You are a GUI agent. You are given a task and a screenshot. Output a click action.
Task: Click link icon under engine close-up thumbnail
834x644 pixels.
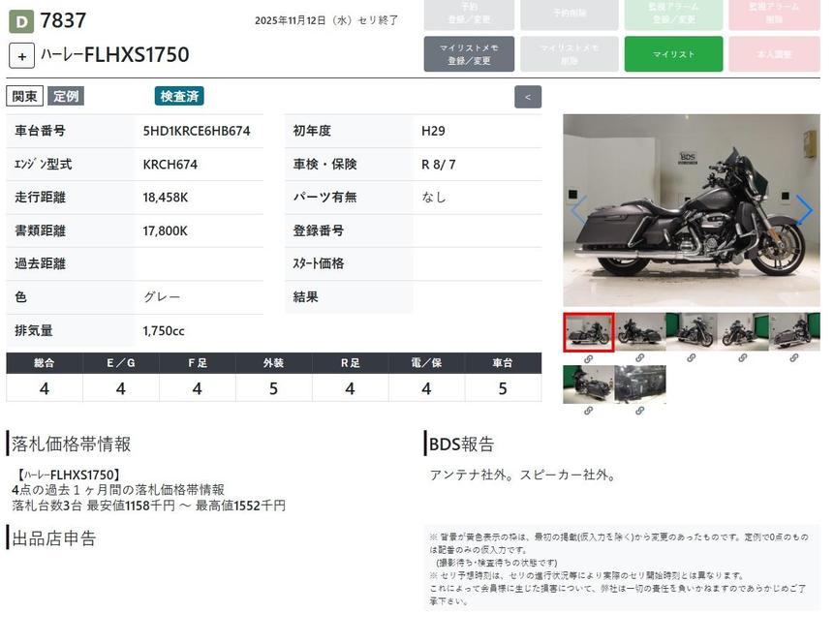pyautogui.click(x=640, y=411)
